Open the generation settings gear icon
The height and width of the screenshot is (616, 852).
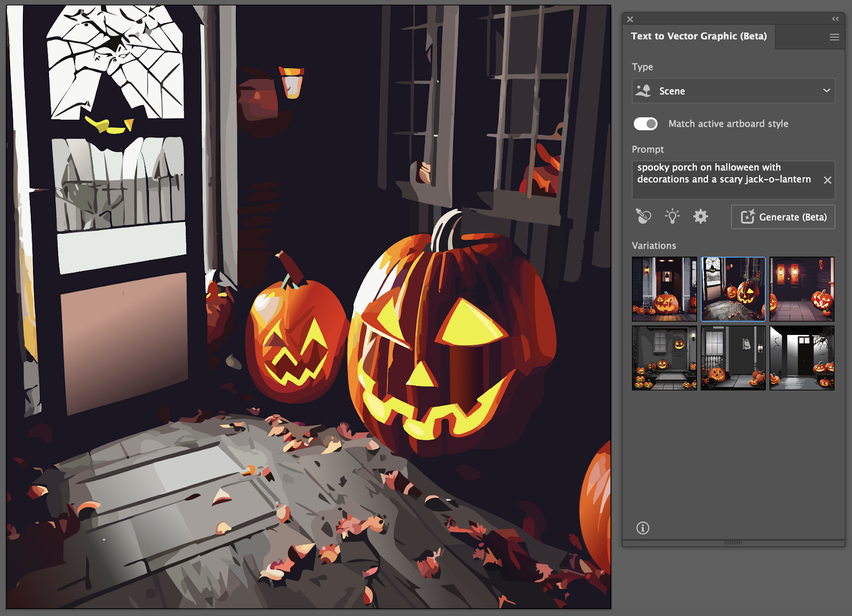pos(700,216)
